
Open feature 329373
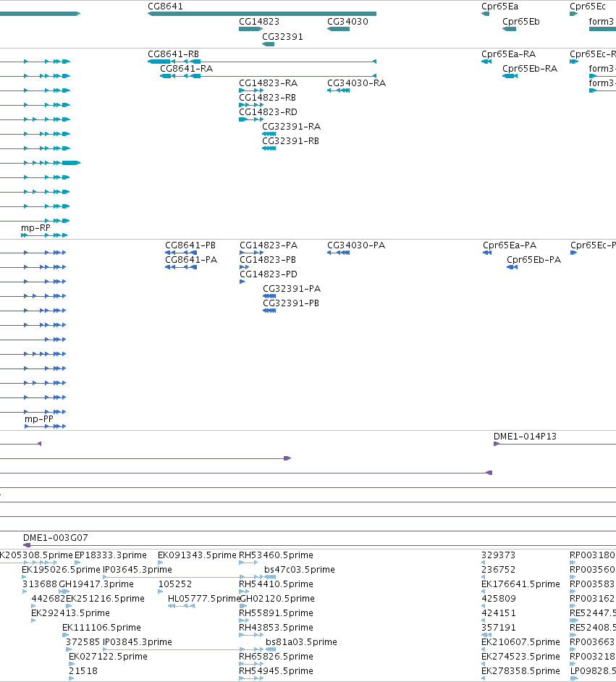coord(499,555)
